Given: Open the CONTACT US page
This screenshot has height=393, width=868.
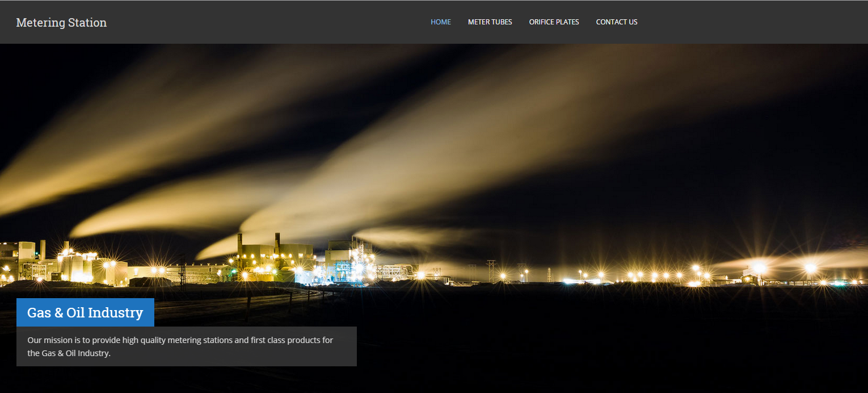Looking at the screenshot, I should [x=616, y=22].
